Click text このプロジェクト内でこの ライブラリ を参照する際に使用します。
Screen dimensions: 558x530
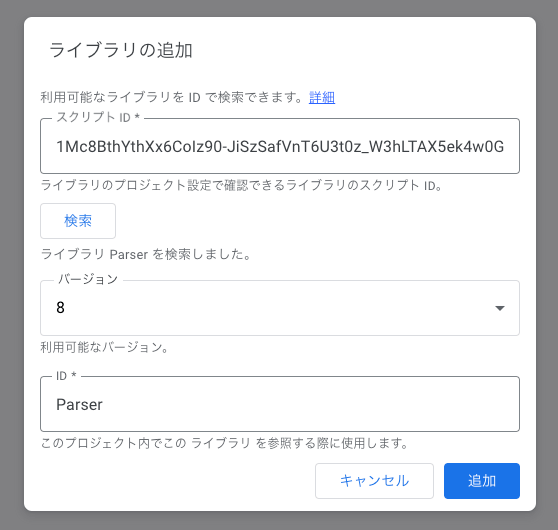[224, 443]
